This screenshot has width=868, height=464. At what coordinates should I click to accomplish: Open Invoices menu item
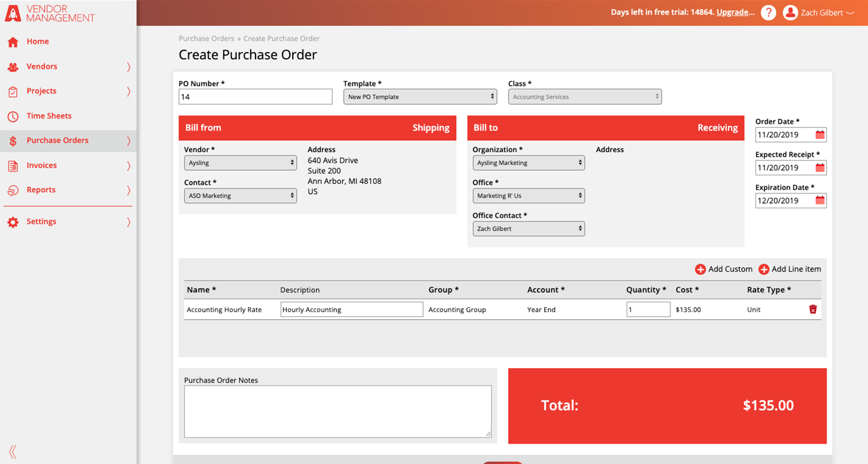(42, 166)
